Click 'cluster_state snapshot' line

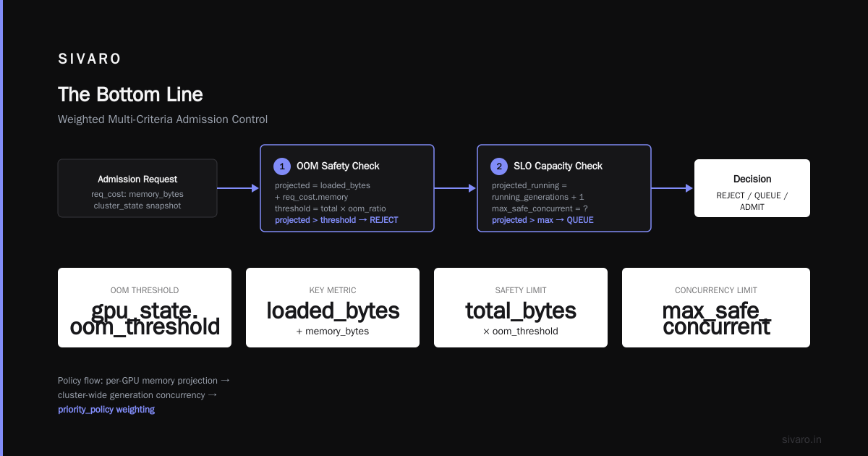tap(137, 206)
